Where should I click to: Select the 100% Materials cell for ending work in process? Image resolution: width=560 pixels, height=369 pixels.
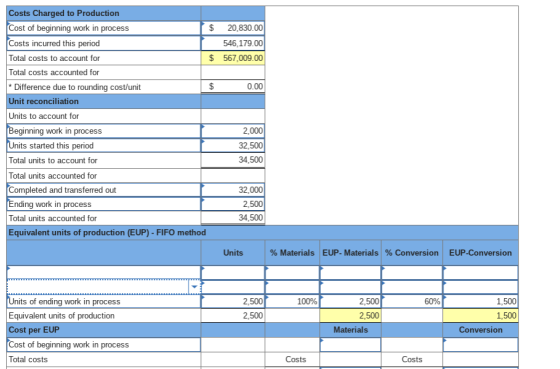click(292, 301)
